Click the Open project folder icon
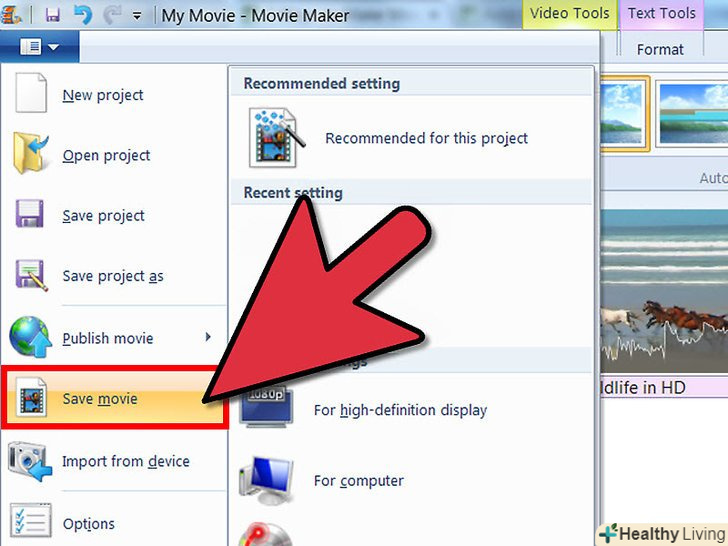Screen dimensions: 728x546 (x=31, y=153)
